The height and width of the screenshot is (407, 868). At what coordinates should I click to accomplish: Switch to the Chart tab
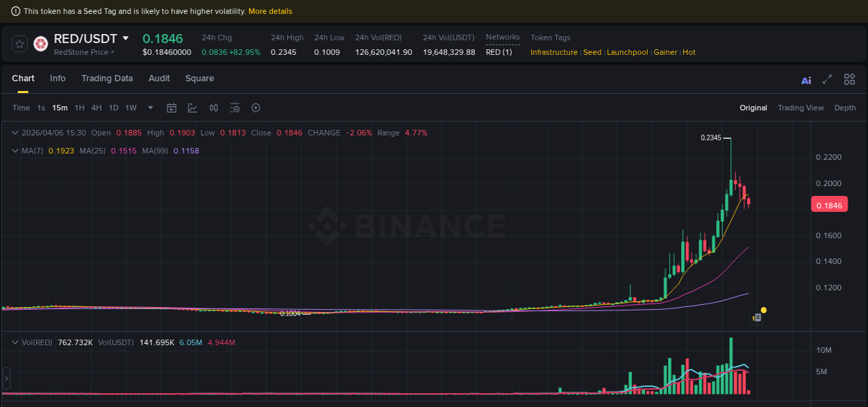click(x=23, y=78)
